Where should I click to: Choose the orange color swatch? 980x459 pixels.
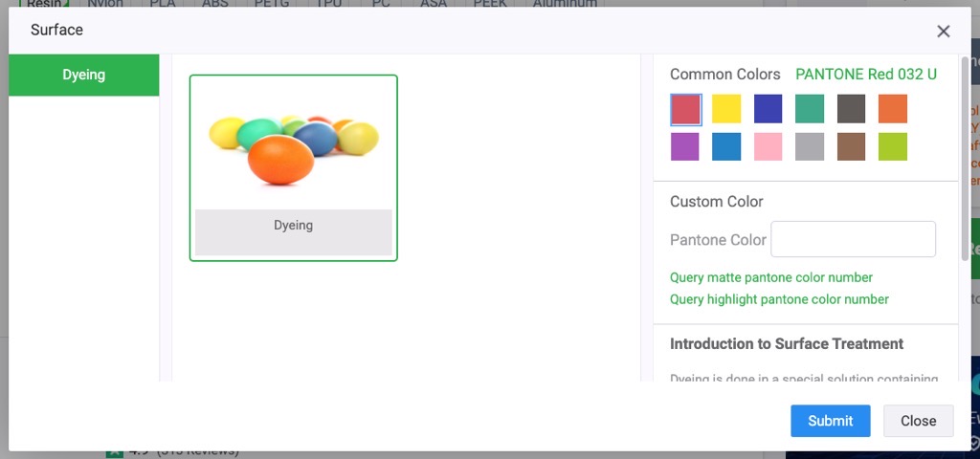[x=892, y=109]
